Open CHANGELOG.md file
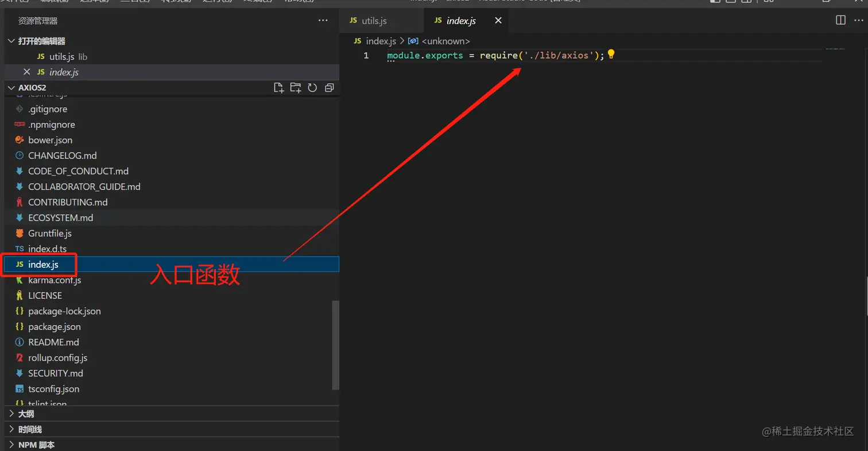Image resolution: width=868 pixels, height=451 pixels. tap(172, 155)
